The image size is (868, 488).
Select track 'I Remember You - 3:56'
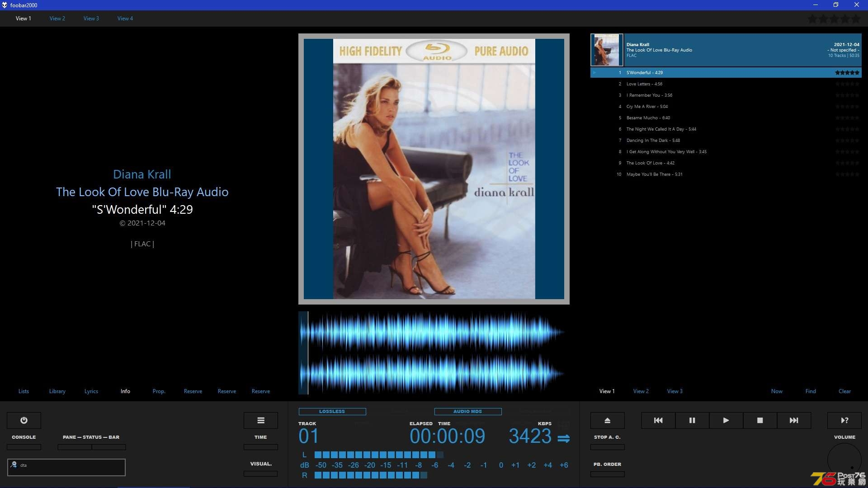(x=726, y=95)
